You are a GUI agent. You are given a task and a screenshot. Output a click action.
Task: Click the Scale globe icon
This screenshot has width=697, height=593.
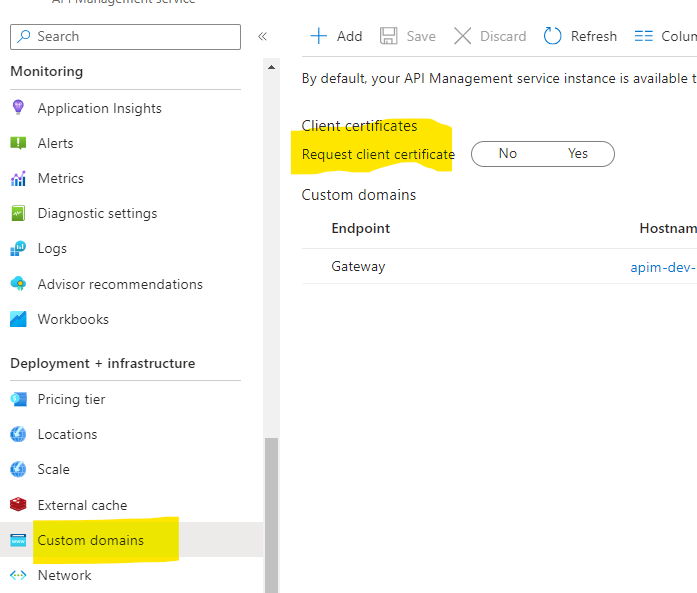coord(18,469)
